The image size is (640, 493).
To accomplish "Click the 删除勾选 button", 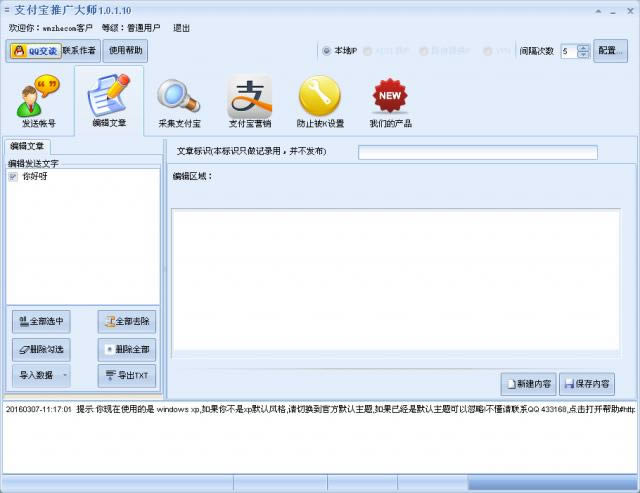I will 41,349.
